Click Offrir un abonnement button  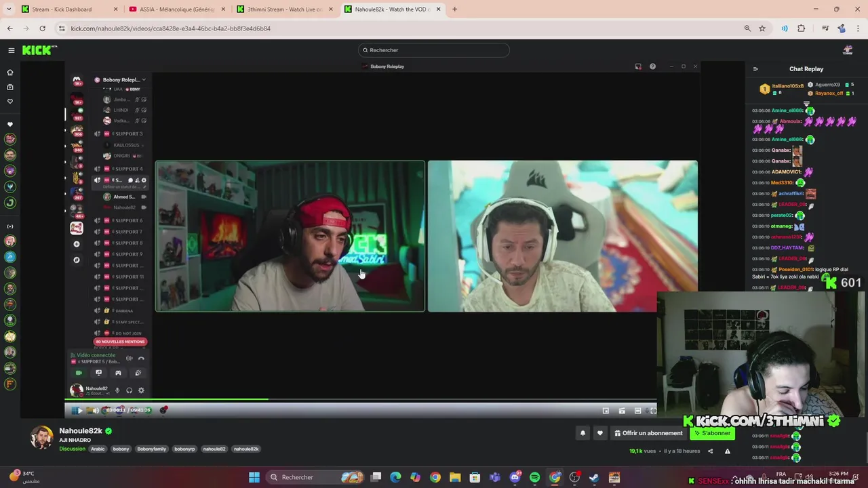click(648, 433)
